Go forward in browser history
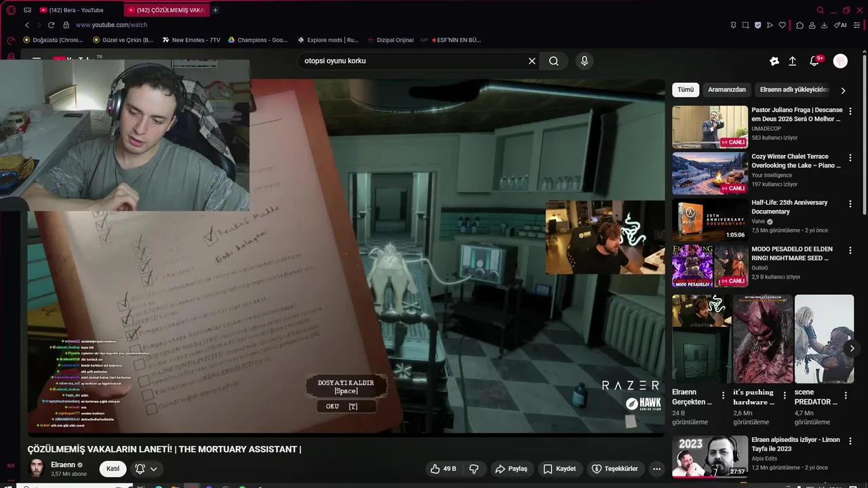This screenshot has width=868, height=488. (39, 25)
